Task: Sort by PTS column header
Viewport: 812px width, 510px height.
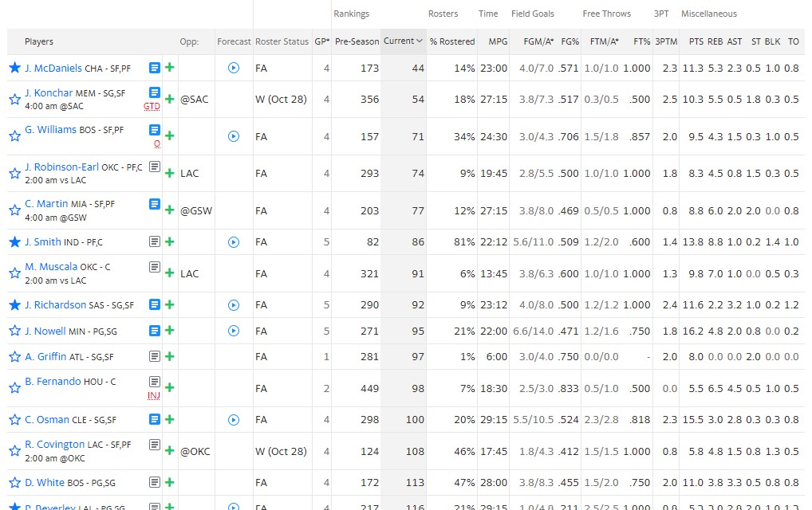Action: click(x=696, y=41)
